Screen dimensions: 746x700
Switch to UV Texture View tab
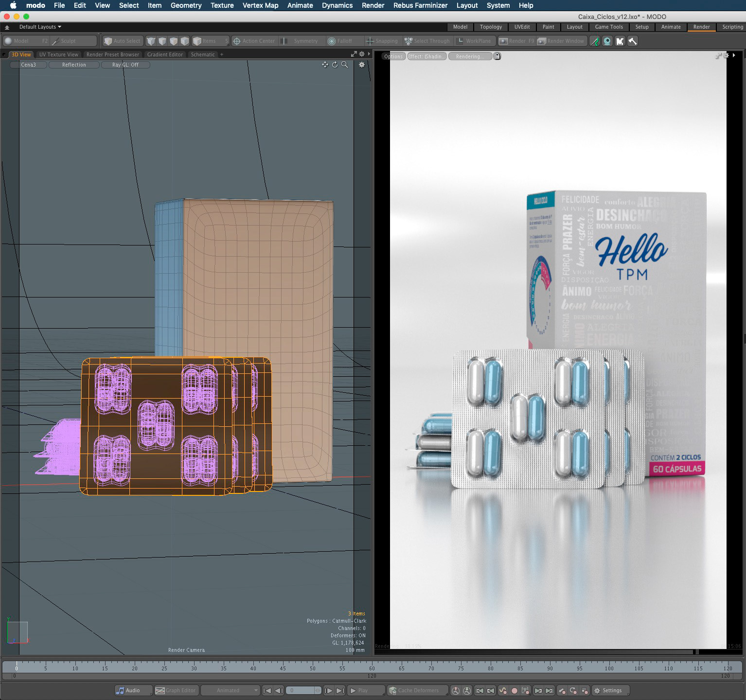58,54
